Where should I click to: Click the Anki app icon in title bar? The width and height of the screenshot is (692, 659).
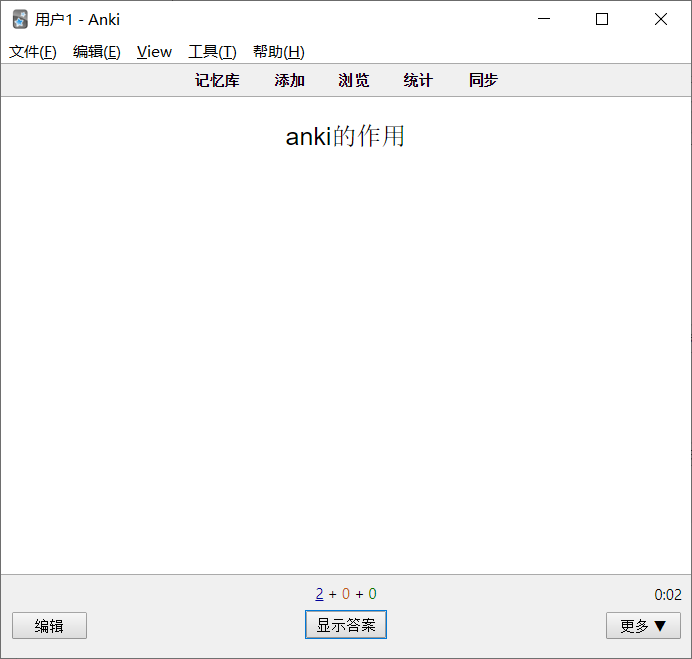pyautogui.click(x=20, y=19)
